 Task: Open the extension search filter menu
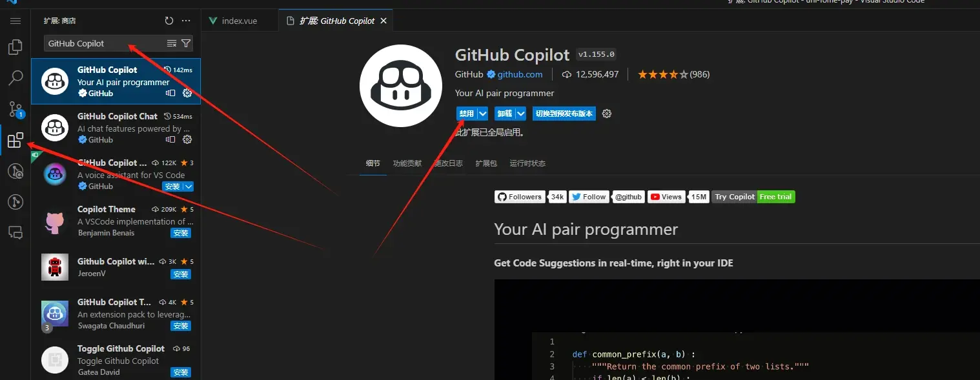tap(186, 43)
